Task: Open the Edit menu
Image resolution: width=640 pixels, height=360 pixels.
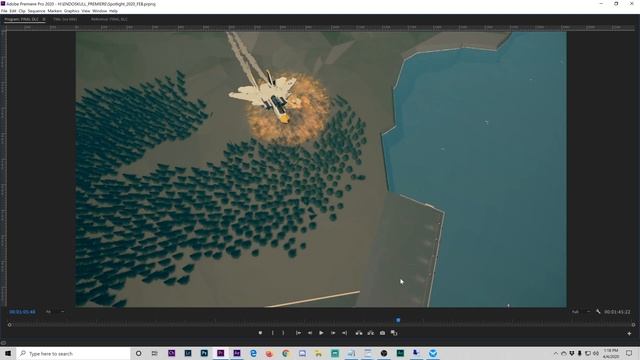Action: pos(13,11)
